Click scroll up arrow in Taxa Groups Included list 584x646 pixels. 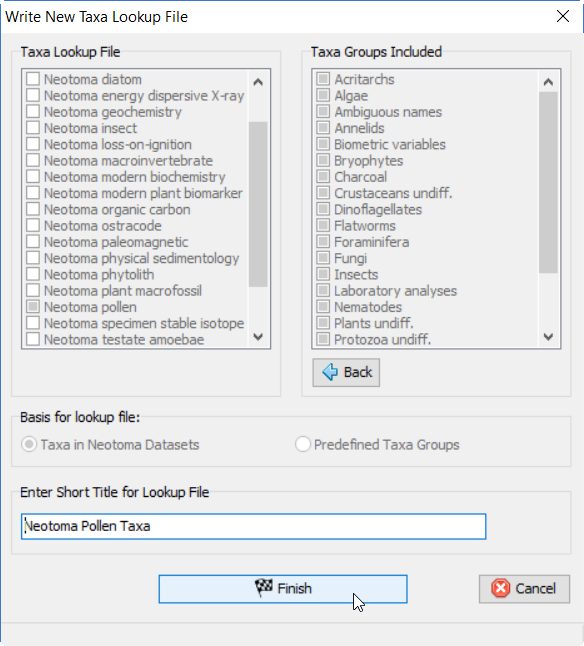coord(548,82)
